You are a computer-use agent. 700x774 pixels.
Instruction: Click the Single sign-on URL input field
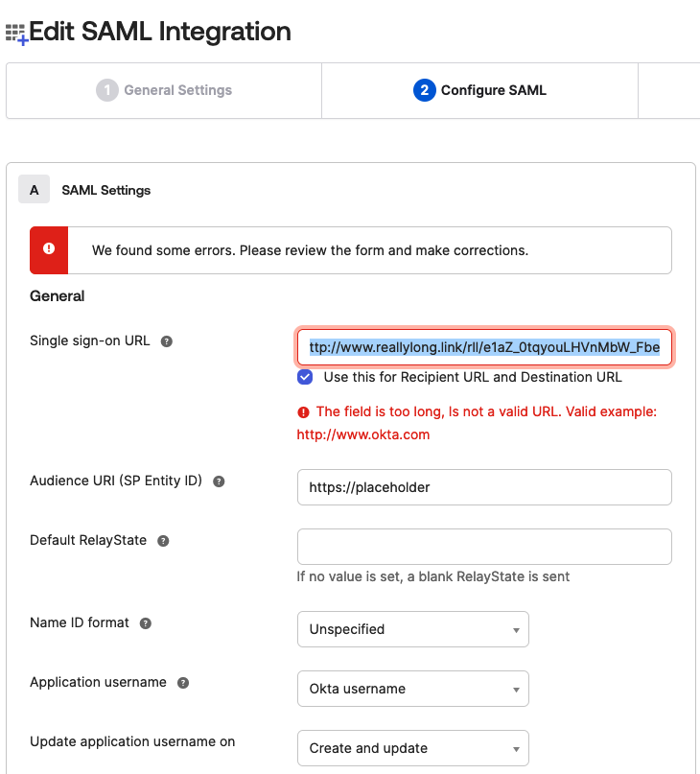point(484,346)
